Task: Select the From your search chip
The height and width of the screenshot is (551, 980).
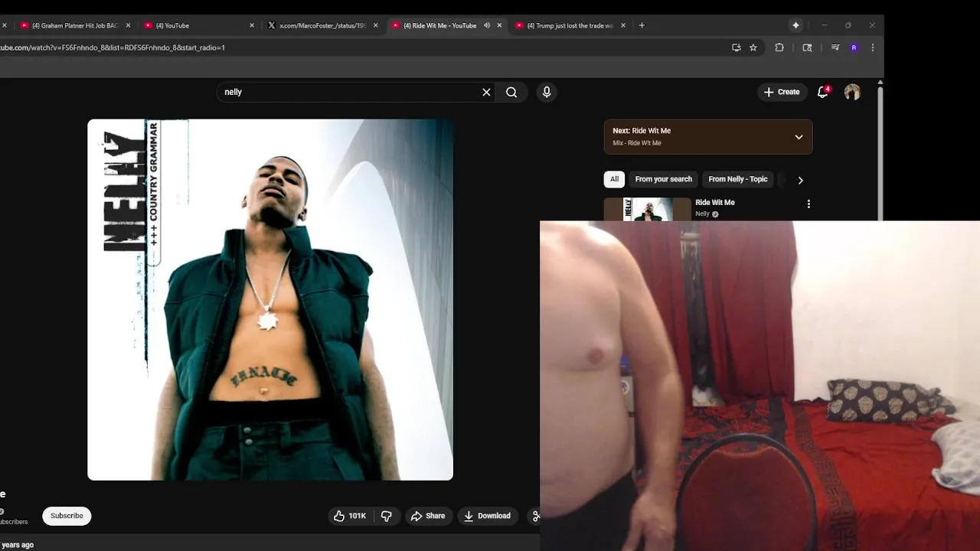Action: point(663,179)
